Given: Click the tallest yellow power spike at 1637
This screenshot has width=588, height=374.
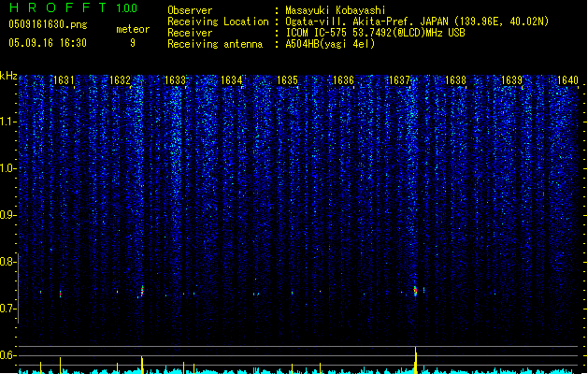Looking at the screenshot, I should [x=415, y=360].
